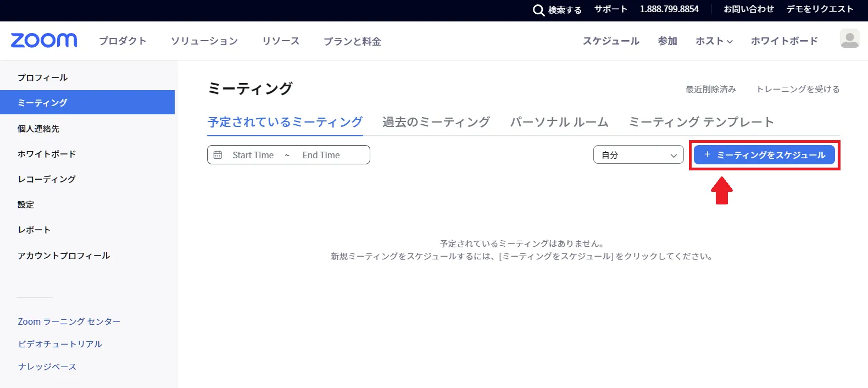Select レコーディング in the sidebar

[47, 179]
